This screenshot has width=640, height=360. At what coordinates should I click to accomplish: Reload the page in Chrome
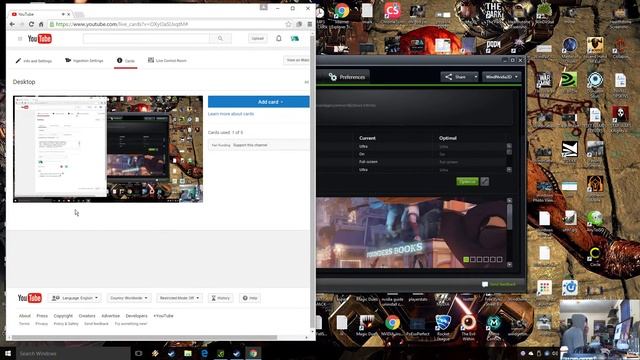tap(31, 24)
